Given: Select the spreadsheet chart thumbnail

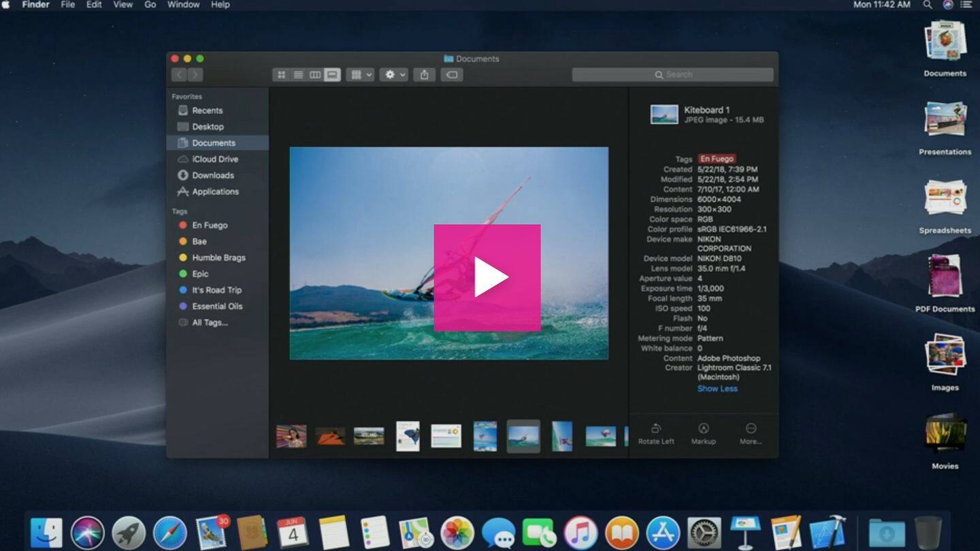Looking at the screenshot, I should click(x=446, y=437).
